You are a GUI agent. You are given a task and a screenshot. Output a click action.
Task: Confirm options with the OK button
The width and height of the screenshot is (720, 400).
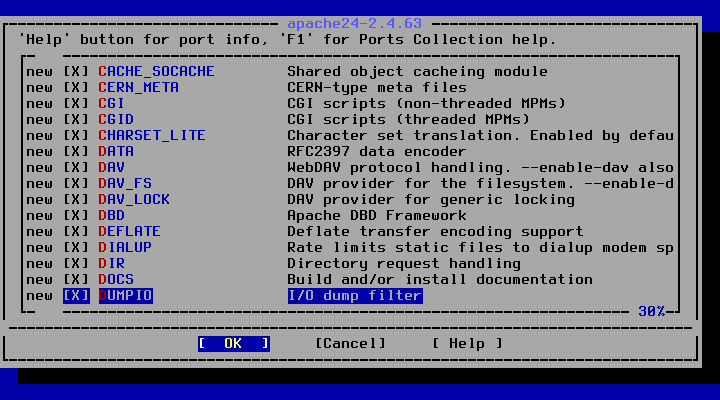(234, 344)
